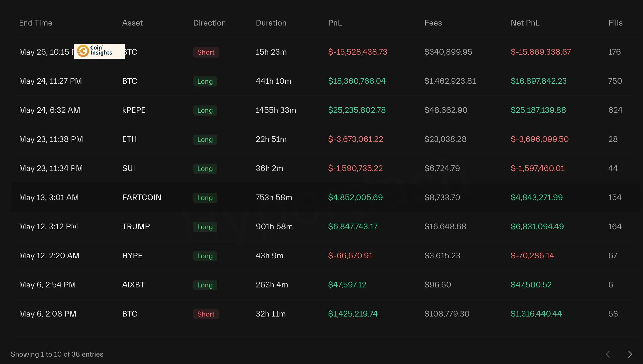
Task: Click the Coin Insights logo
Action: tap(99, 51)
